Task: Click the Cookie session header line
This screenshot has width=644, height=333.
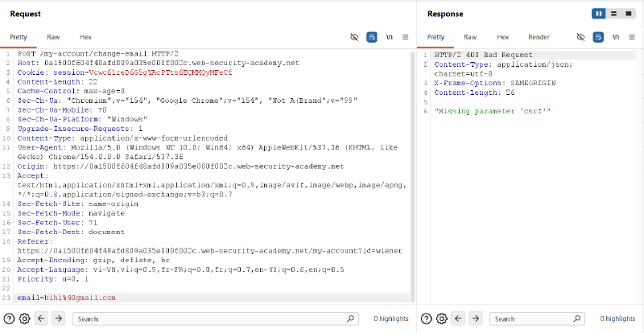Action: 125,72
